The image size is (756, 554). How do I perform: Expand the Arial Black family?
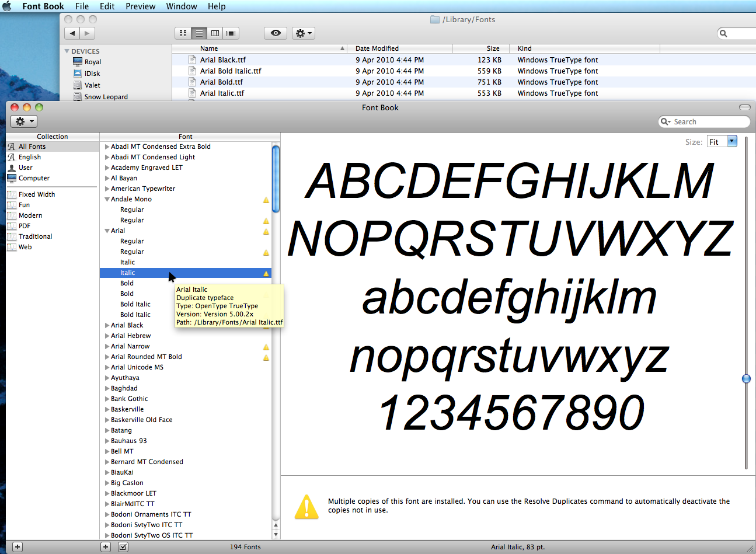pos(107,325)
